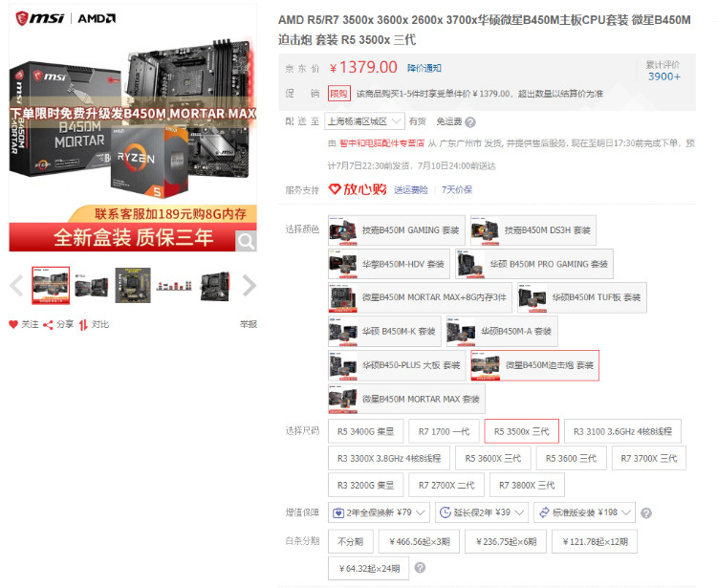Screen dimensions: 717x588
Task: Click the 7天价保 service link
Action: coord(457,189)
